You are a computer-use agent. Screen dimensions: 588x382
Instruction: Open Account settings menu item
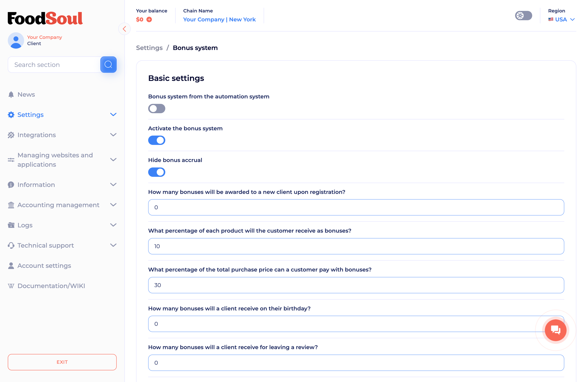pos(44,266)
